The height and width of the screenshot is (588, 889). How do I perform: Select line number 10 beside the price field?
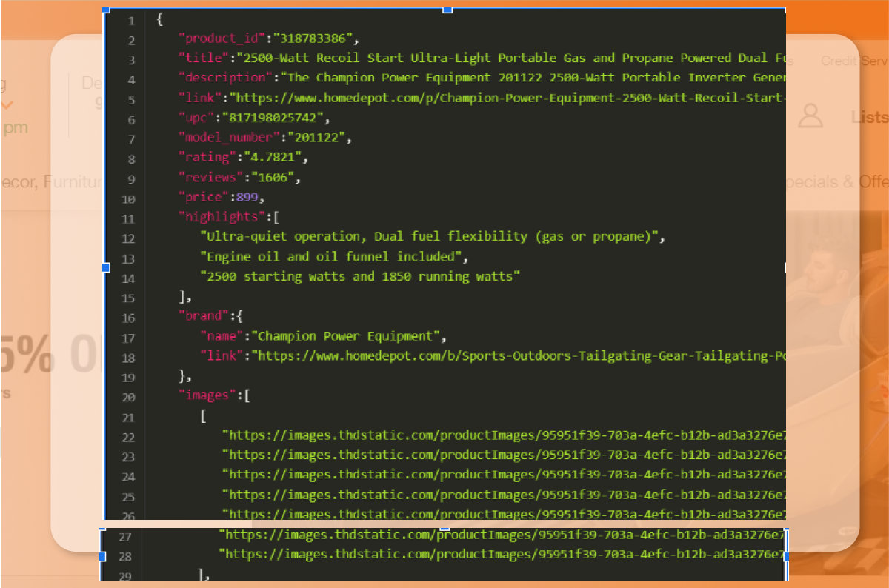(128, 199)
